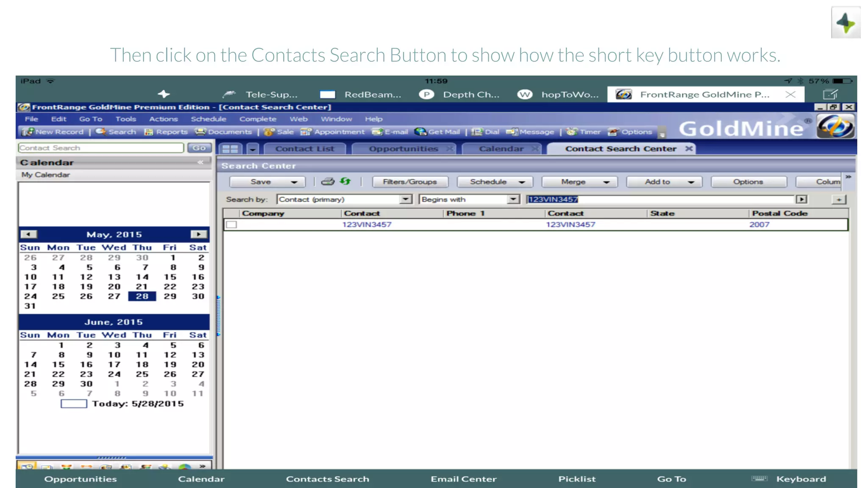Click the E-mail toolbar button
The height and width of the screenshot is (488, 868).
[390, 132]
